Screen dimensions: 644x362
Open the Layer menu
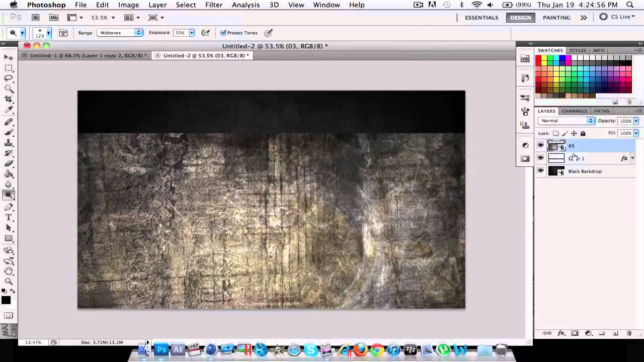click(x=157, y=5)
